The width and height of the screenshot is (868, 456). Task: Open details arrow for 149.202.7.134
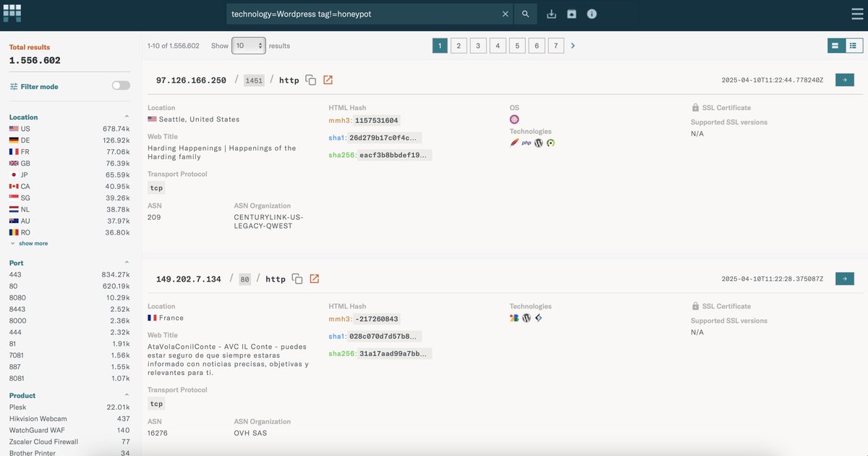coord(844,279)
